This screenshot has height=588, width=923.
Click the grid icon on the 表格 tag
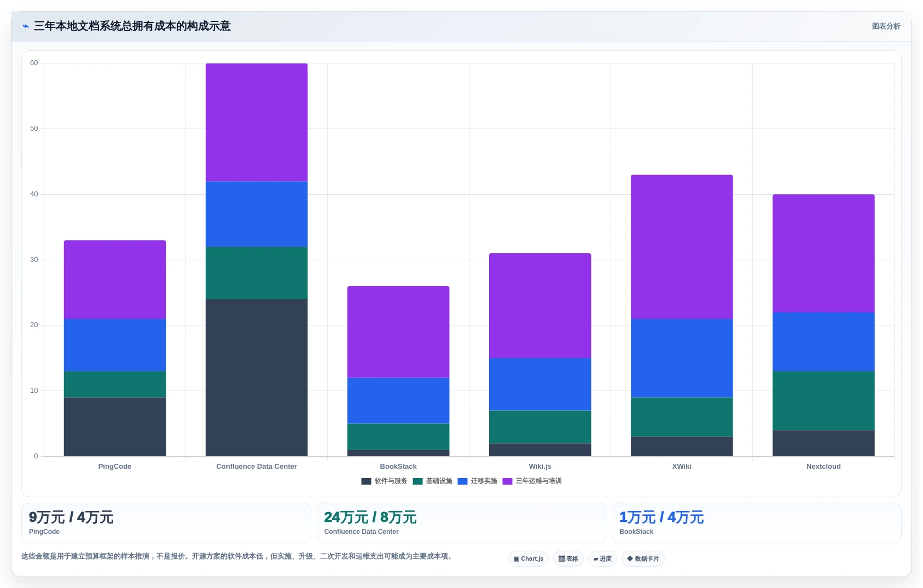click(561, 559)
